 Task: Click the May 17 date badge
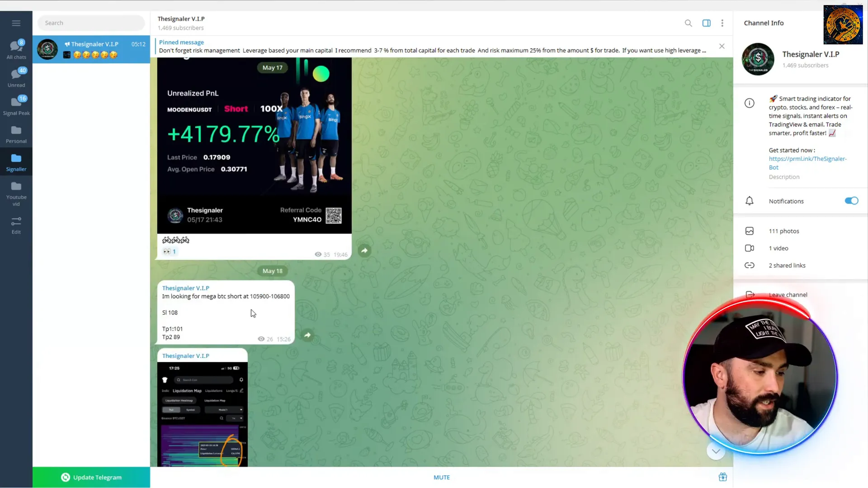pos(273,68)
